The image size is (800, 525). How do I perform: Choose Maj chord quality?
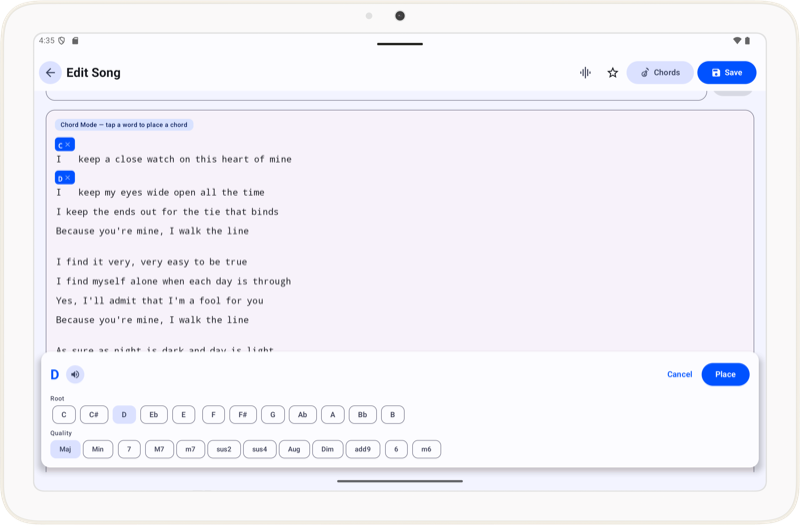pyautogui.click(x=65, y=449)
